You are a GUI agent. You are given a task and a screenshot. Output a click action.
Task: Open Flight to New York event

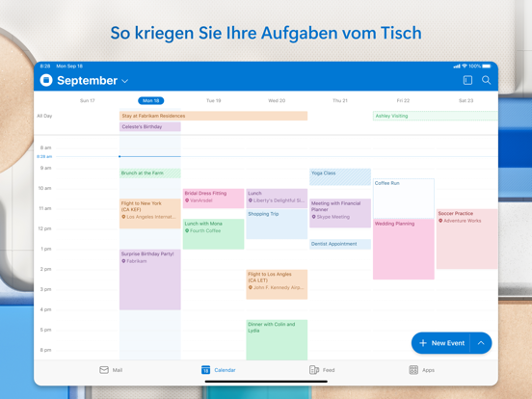(150, 213)
